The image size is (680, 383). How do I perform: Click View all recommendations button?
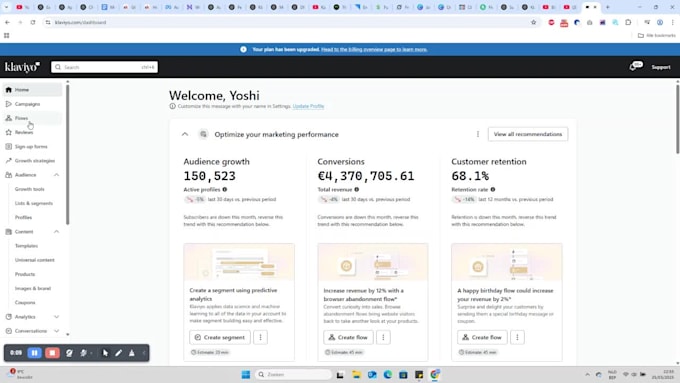point(528,134)
